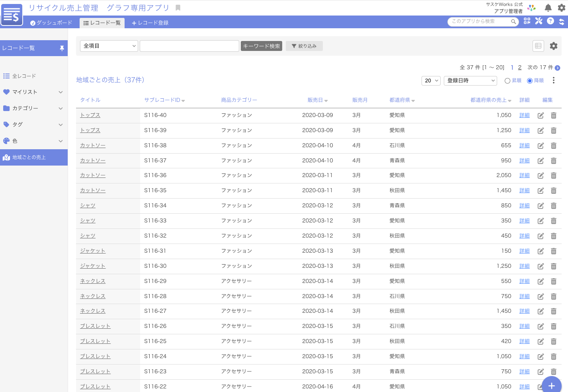Sort by sale date column

point(318,100)
